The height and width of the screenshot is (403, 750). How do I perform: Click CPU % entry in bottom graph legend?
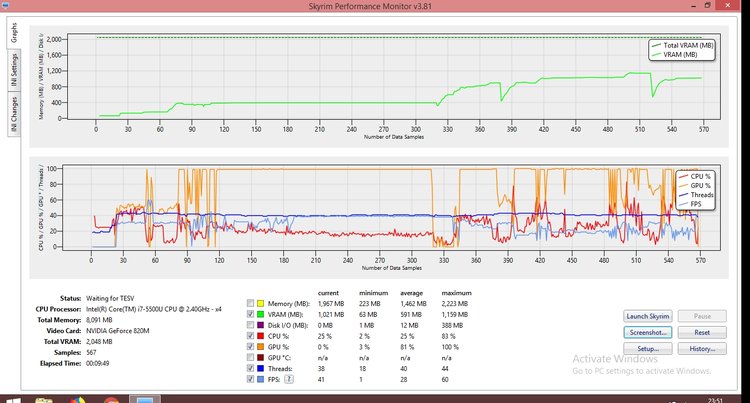tap(695, 176)
